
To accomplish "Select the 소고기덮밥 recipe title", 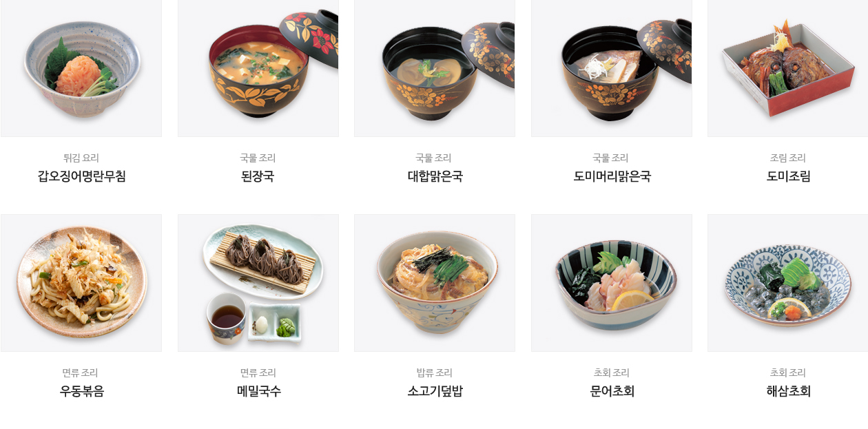I will (435, 391).
